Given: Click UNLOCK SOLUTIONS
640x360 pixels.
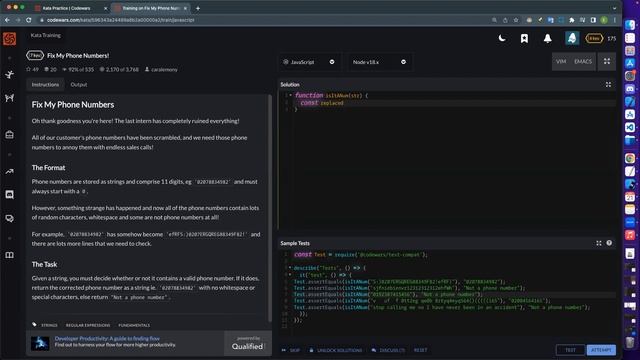Looking at the screenshot, I should (336, 350).
